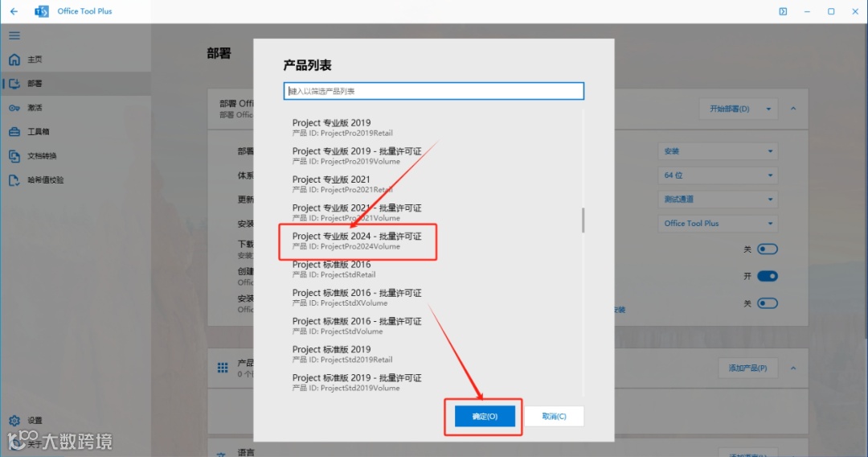
Task: Select Project 专业版 2021 - 批量许可证
Action: (435, 212)
